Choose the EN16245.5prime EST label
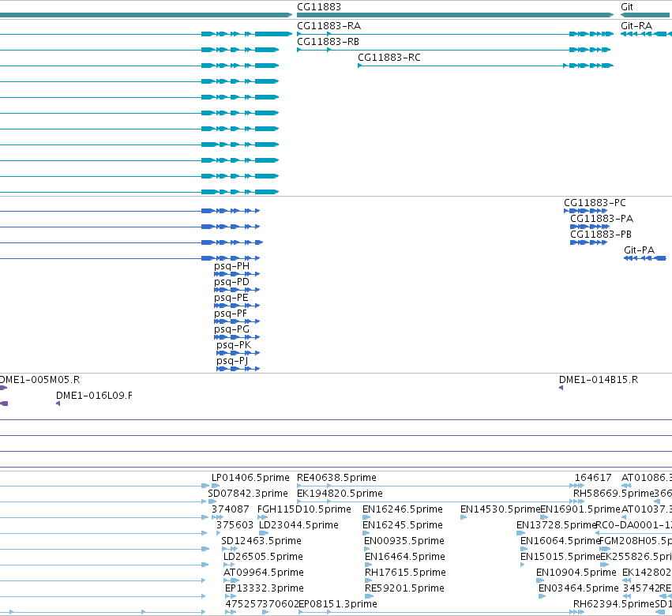 point(402,525)
